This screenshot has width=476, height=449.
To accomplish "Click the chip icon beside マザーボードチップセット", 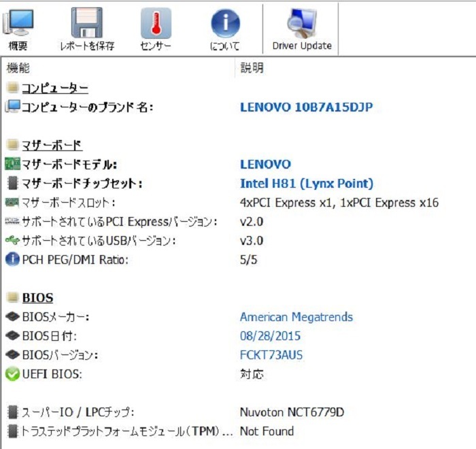I will (x=12, y=183).
